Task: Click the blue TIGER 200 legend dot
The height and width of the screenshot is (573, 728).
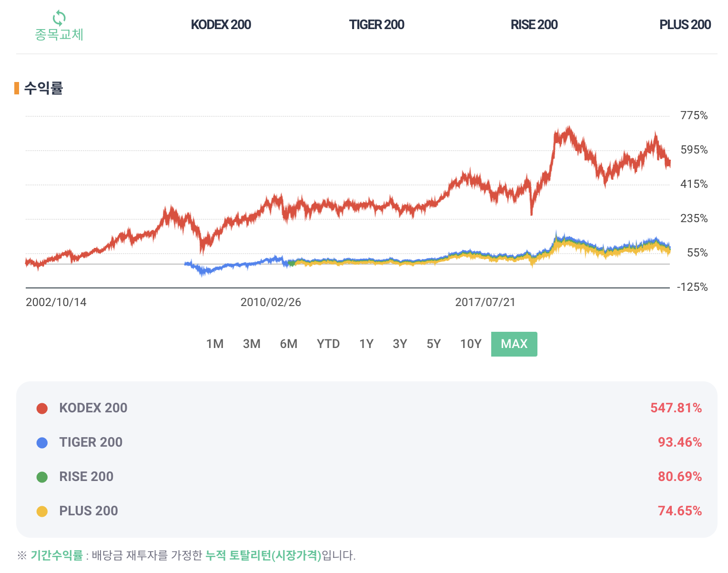Action: point(42,443)
